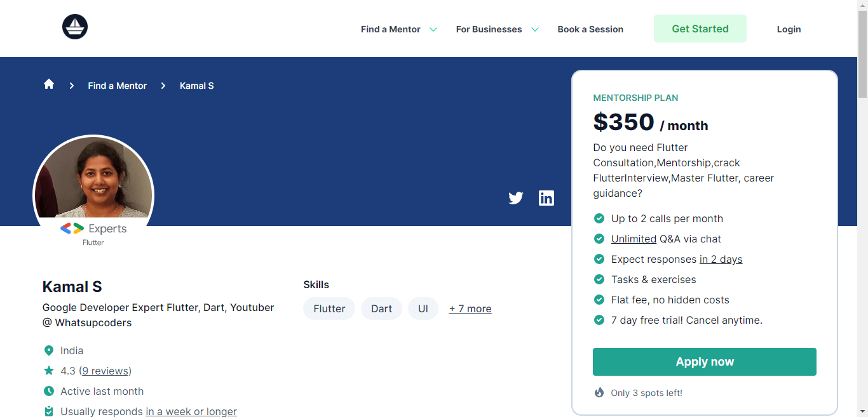The height and width of the screenshot is (417, 868).
Task: Click the Google Developer Experts Flutter badge
Action: [93, 234]
